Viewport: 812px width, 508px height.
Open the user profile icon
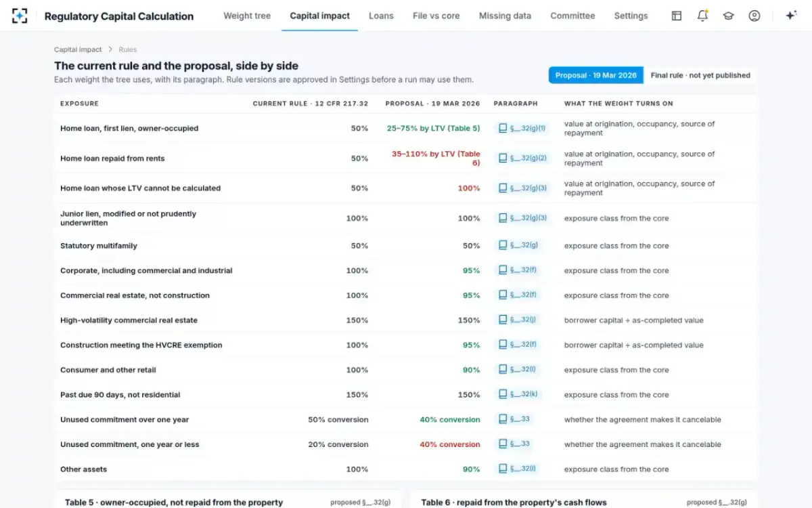click(754, 16)
